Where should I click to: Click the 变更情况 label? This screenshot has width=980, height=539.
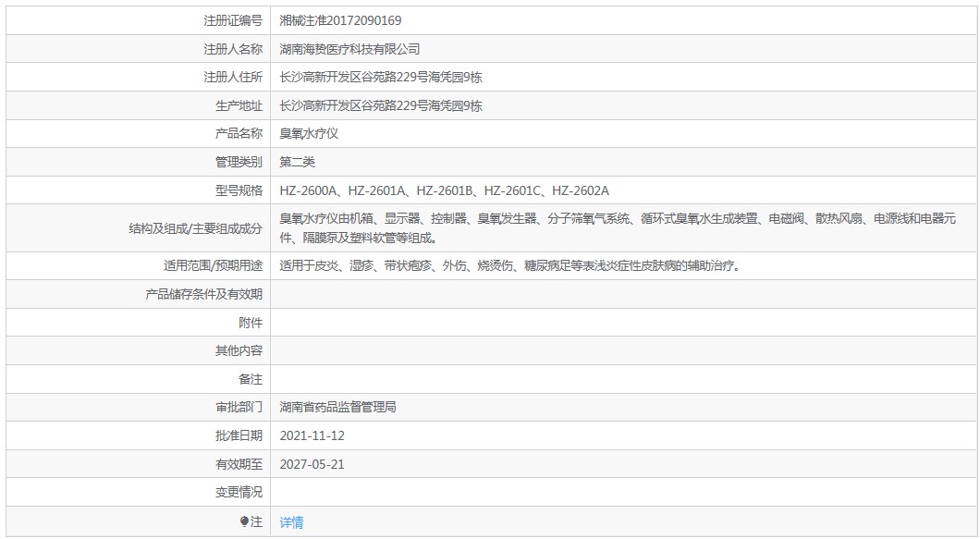click(239, 492)
